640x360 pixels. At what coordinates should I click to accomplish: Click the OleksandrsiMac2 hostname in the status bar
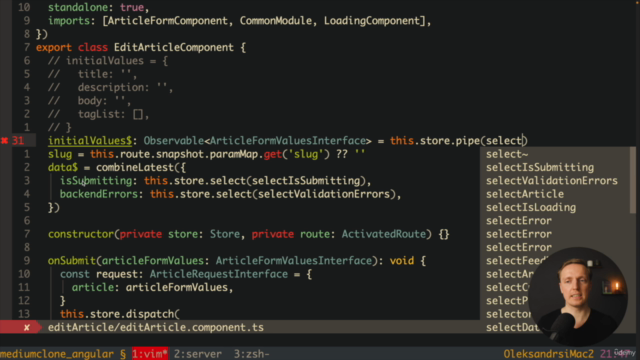click(x=548, y=354)
